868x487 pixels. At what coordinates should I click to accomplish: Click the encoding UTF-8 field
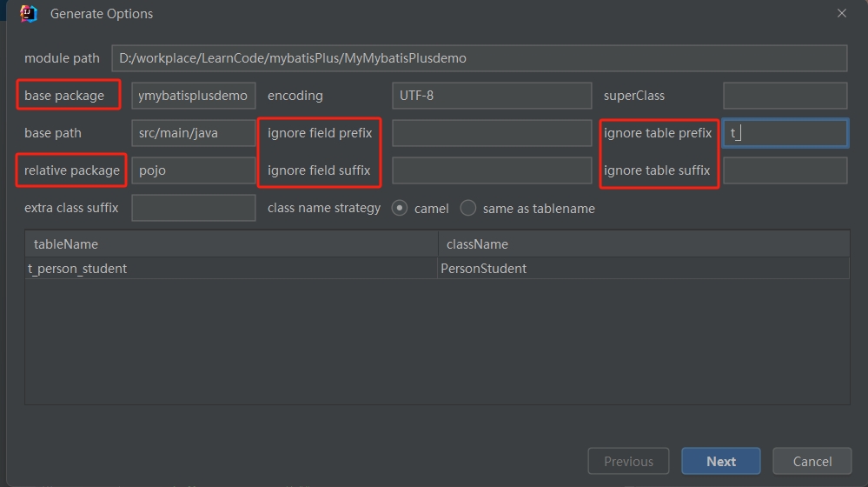(x=492, y=96)
